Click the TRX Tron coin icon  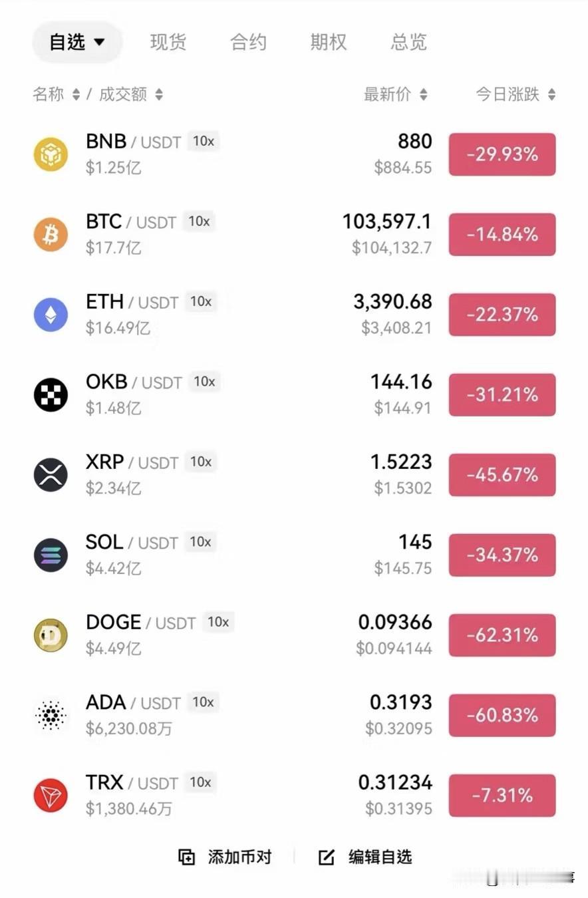51,796
